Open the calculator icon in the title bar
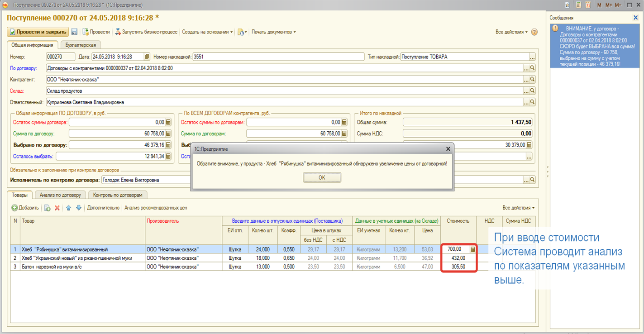 578,5
